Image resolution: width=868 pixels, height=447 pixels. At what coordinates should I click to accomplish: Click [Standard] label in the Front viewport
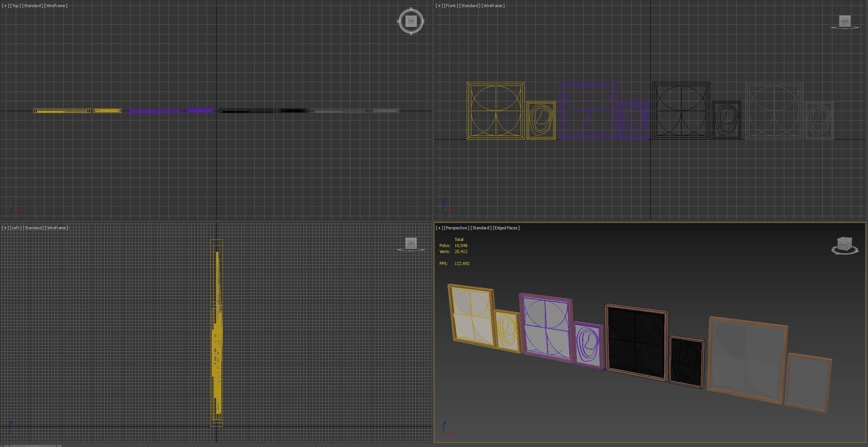click(469, 6)
